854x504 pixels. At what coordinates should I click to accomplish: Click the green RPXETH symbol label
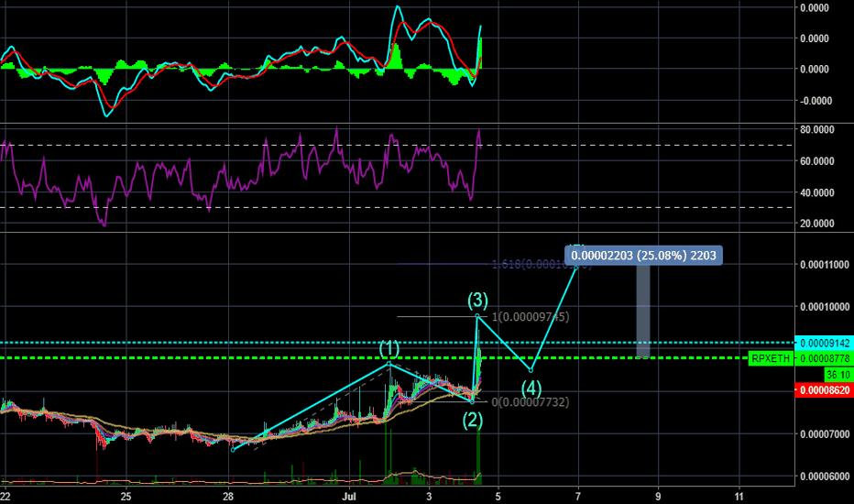coord(770,358)
